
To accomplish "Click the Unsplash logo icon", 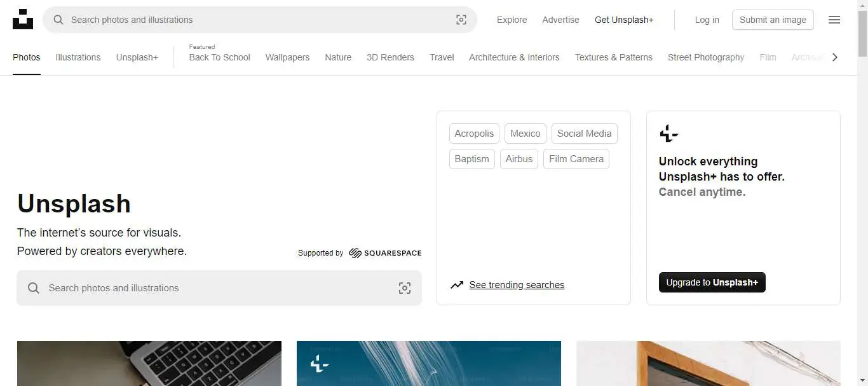I will [x=23, y=19].
